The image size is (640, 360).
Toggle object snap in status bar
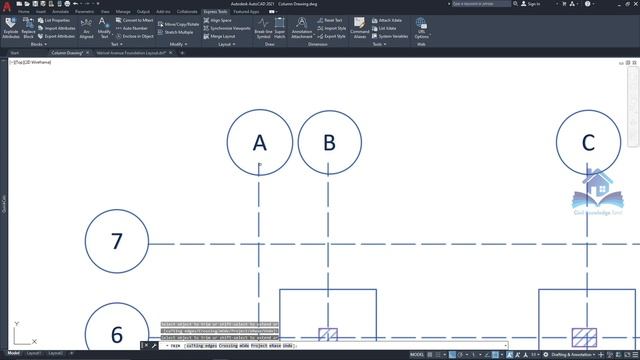[495, 355]
